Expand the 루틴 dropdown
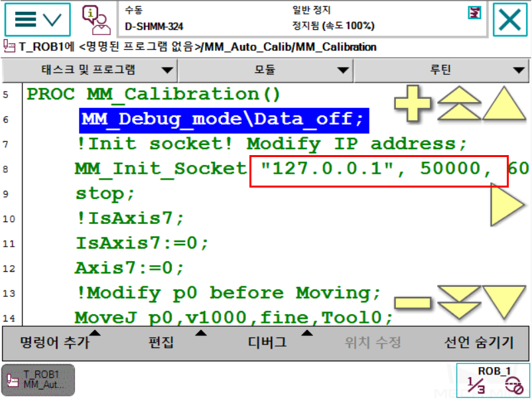The height and width of the screenshot is (401, 532). pyautogui.click(x=441, y=70)
